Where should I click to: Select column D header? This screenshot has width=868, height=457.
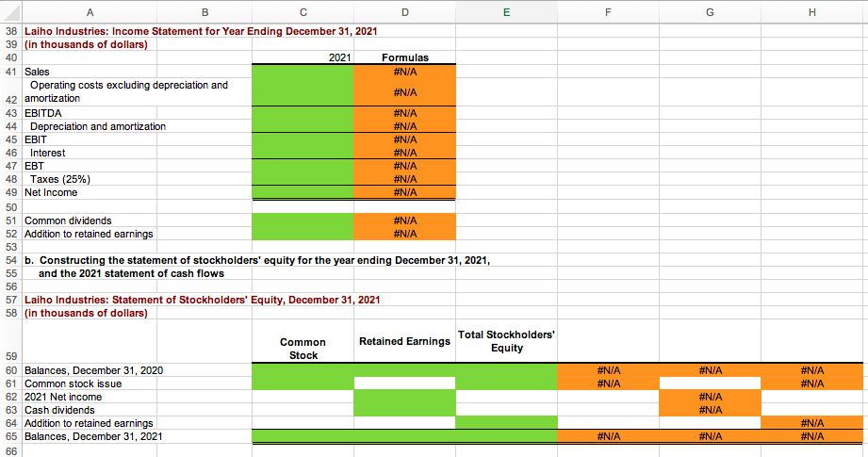[404, 12]
